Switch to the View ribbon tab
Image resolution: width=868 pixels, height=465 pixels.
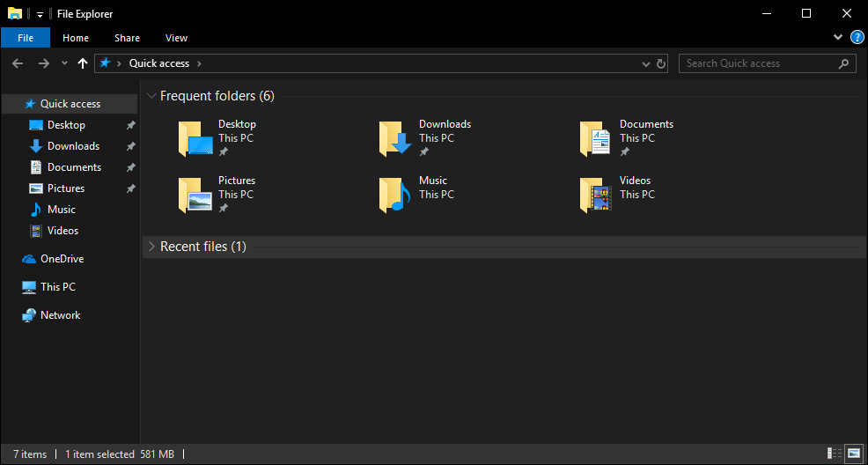pyautogui.click(x=176, y=38)
